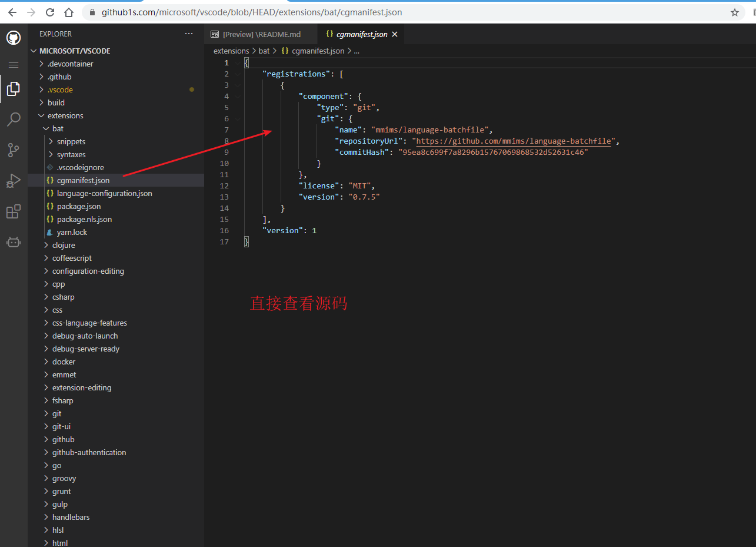Expand the extension-editing folder
Screen dimensions: 756x547
pos(116,387)
